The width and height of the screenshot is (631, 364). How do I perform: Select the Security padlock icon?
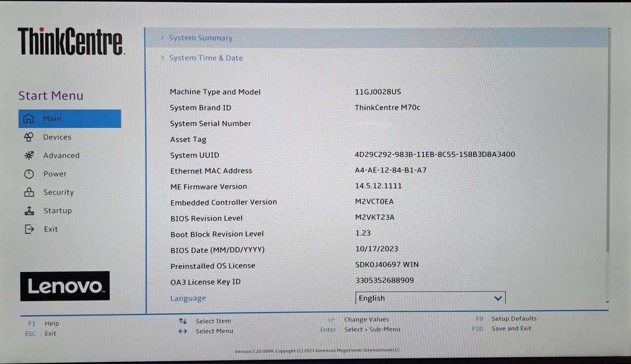pos(29,192)
